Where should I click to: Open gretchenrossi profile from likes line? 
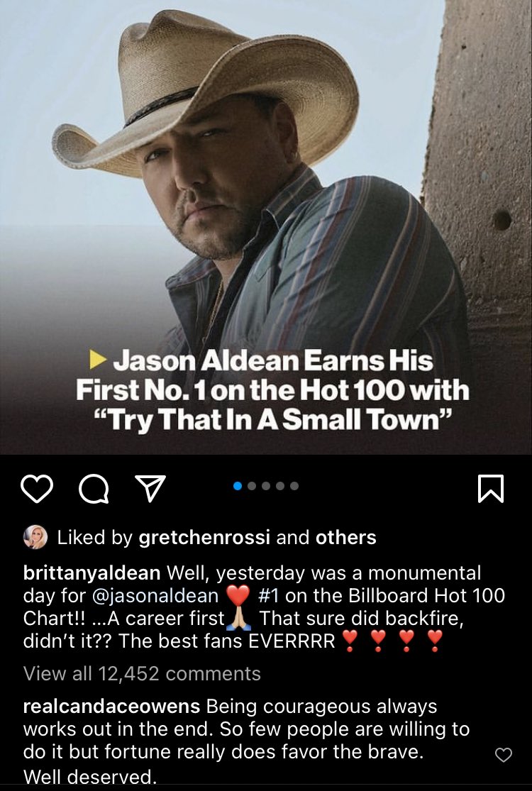(x=205, y=538)
